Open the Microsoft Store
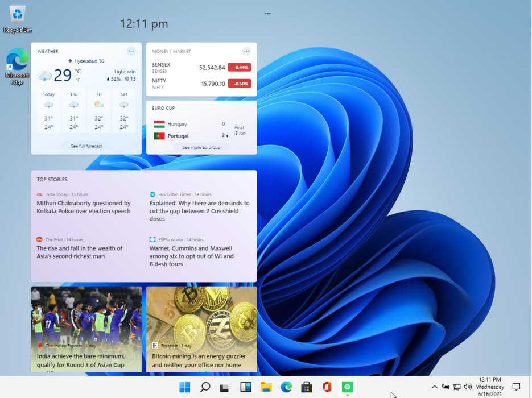This screenshot has height=398, width=532. tap(306, 387)
